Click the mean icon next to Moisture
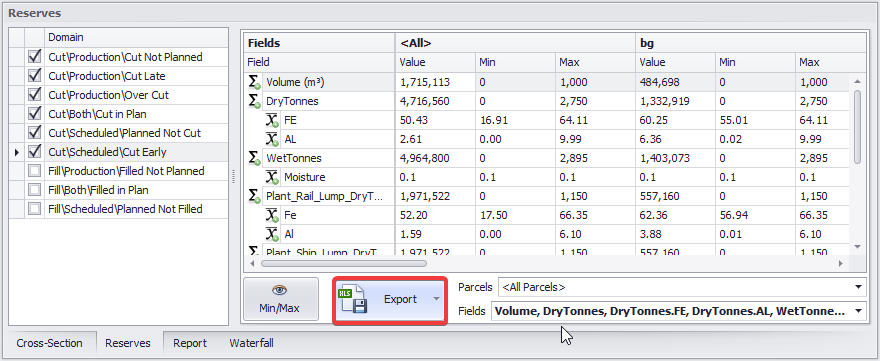Image resolution: width=880 pixels, height=361 pixels. pos(272,178)
